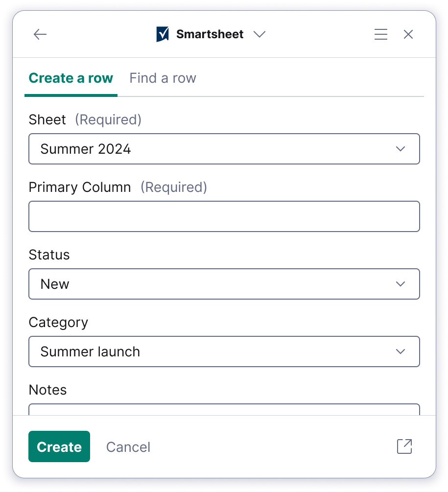The width and height of the screenshot is (448, 492).
Task: Click into the Notes text field
Action: click(224, 409)
